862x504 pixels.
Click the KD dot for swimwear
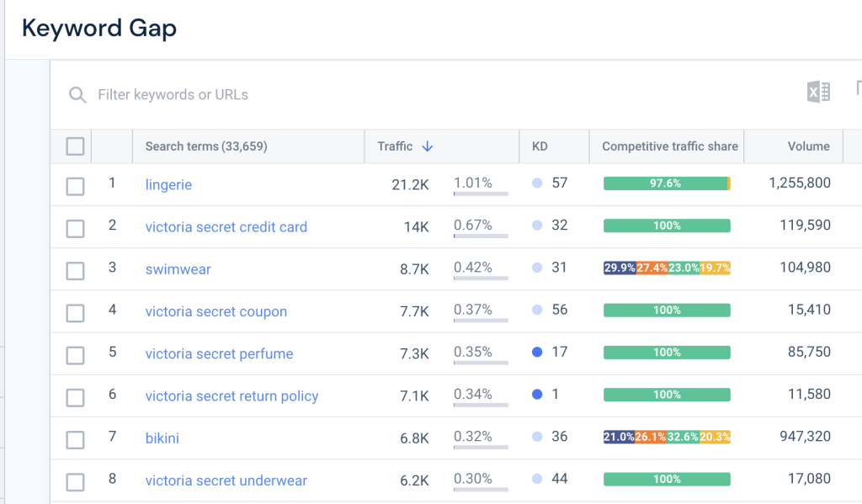[x=537, y=268]
